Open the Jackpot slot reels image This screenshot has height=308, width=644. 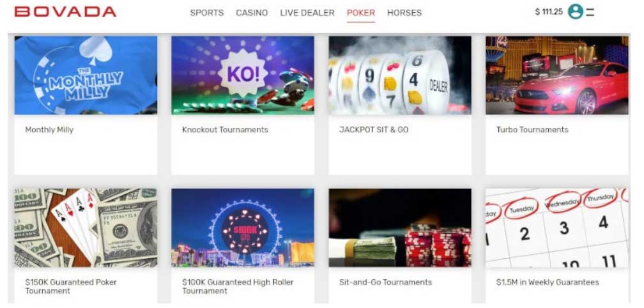400,75
